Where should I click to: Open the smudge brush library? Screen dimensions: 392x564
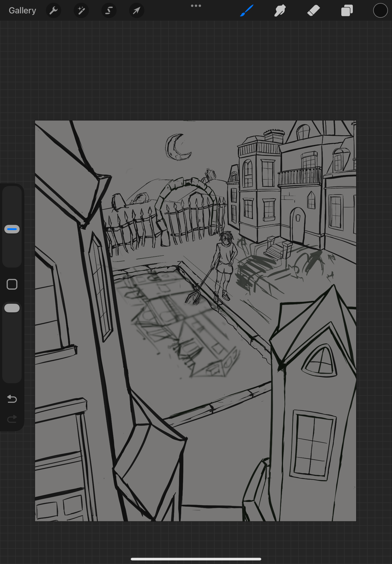pyautogui.click(x=280, y=10)
